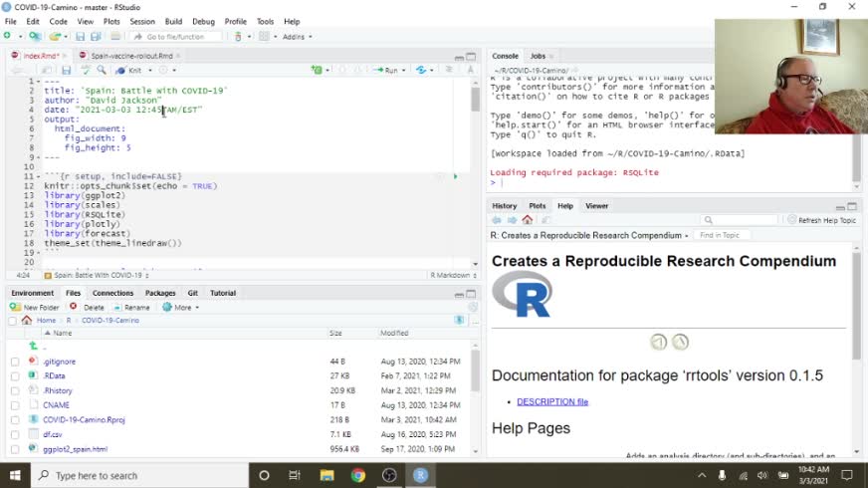The height and width of the screenshot is (488, 868).
Task: Open the New File dropdown arrow
Action: point(20,37)
